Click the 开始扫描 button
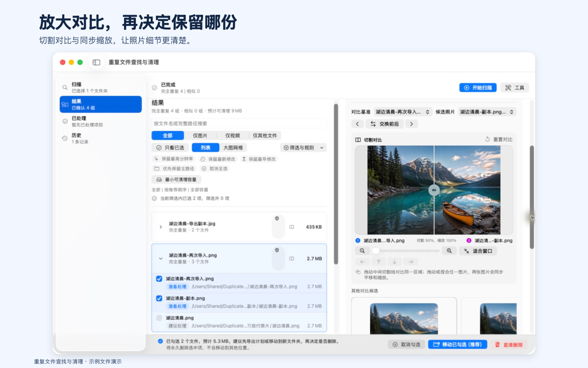 pyautogui.click(x=478, y=87)
